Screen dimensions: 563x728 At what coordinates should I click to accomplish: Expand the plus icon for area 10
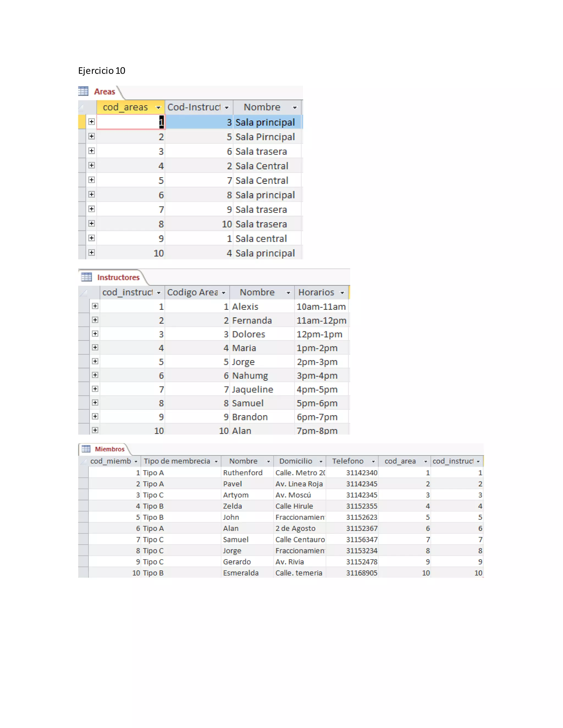click(91, 253)
